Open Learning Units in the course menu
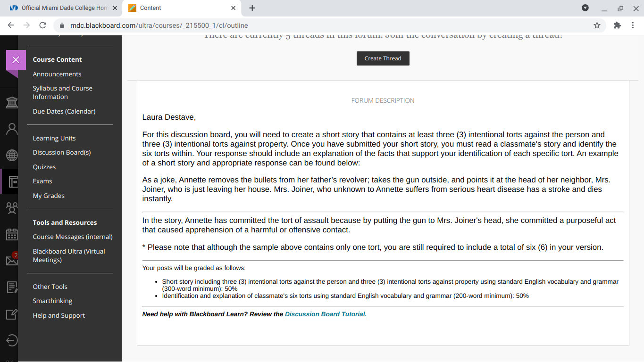Screen dimensions: 644x362 [x=54, y=138]
